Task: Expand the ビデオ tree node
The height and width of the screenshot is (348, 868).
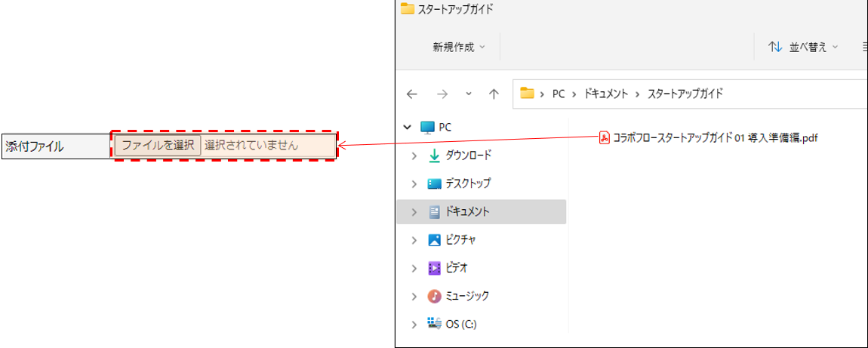Action: (x=414, y=268)
